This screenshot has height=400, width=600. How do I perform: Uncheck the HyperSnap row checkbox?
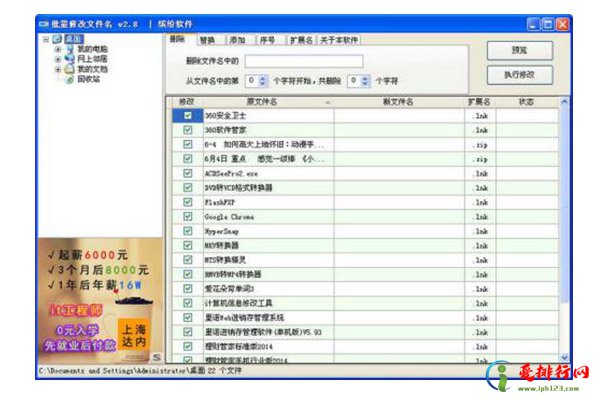click(x=188, y=231)
